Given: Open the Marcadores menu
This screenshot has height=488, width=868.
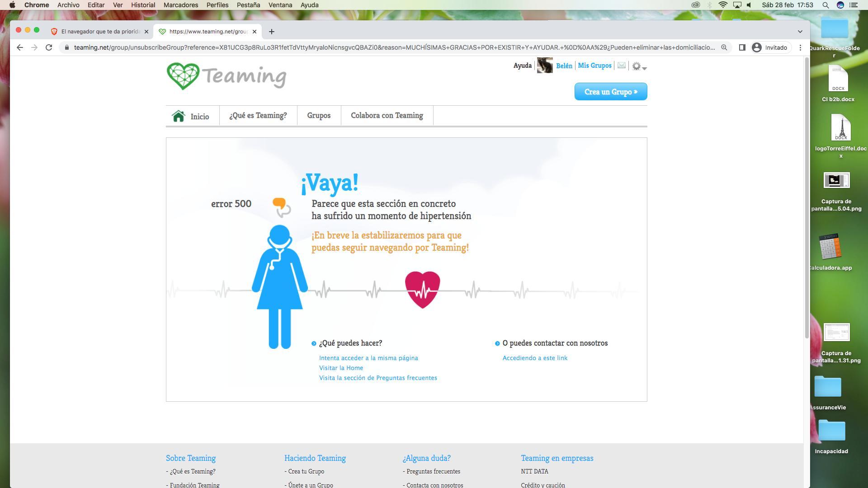Looking at the screenshot, I should pyautogui.click(x=180, y=5).
